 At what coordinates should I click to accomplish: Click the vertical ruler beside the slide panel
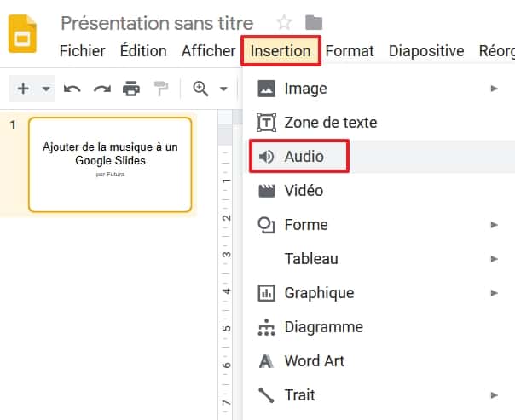pyautogui.click(x=225, y=265)
